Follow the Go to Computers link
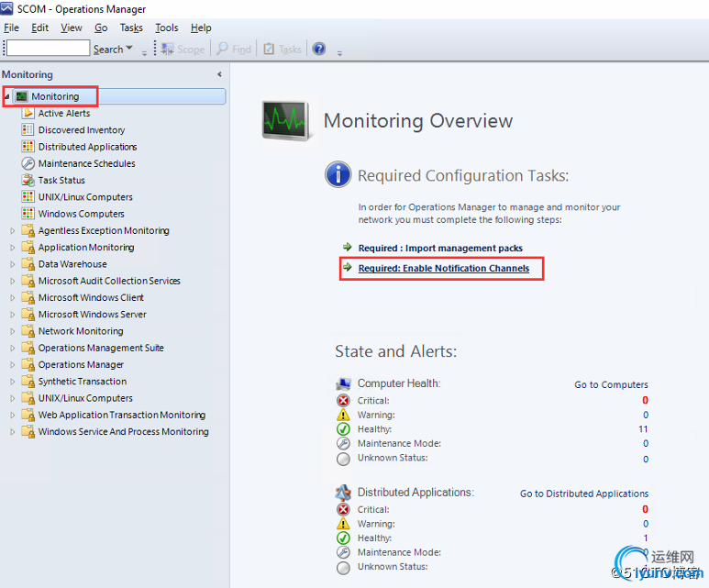709x588 pixels. click(x=611, y=384)
